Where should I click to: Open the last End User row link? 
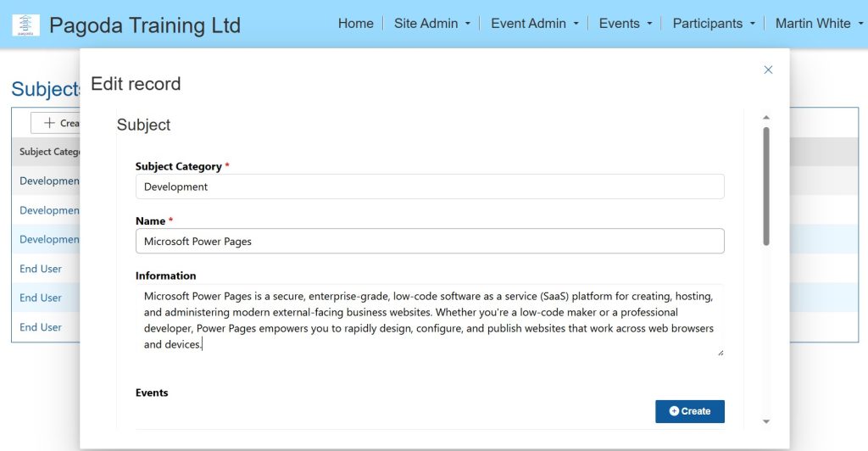[41, 327]
